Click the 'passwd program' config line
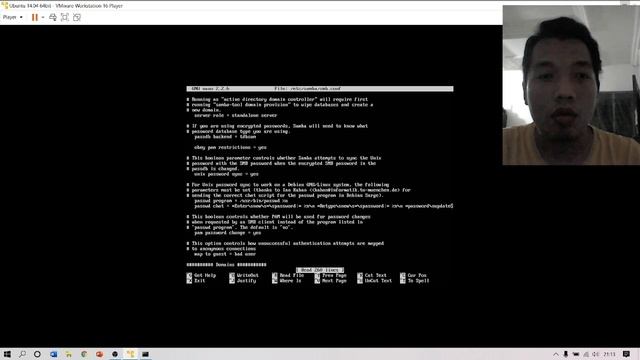 tap(241, 201)
